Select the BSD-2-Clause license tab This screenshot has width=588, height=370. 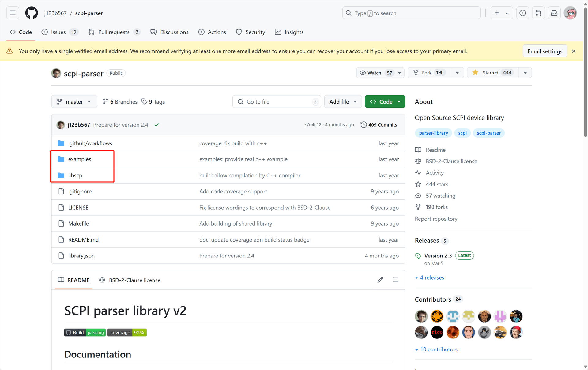point(130,280)
